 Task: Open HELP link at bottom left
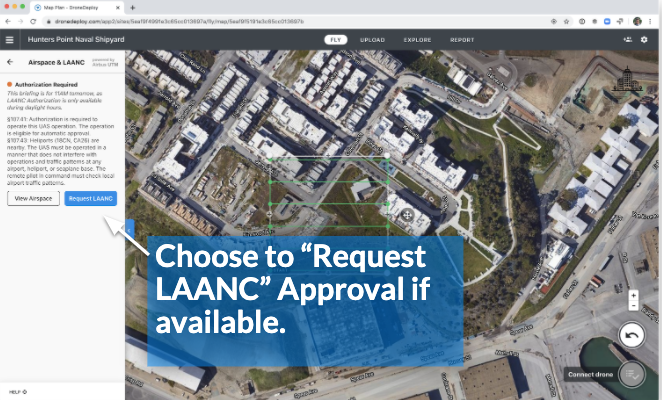(x=18, y=392)
